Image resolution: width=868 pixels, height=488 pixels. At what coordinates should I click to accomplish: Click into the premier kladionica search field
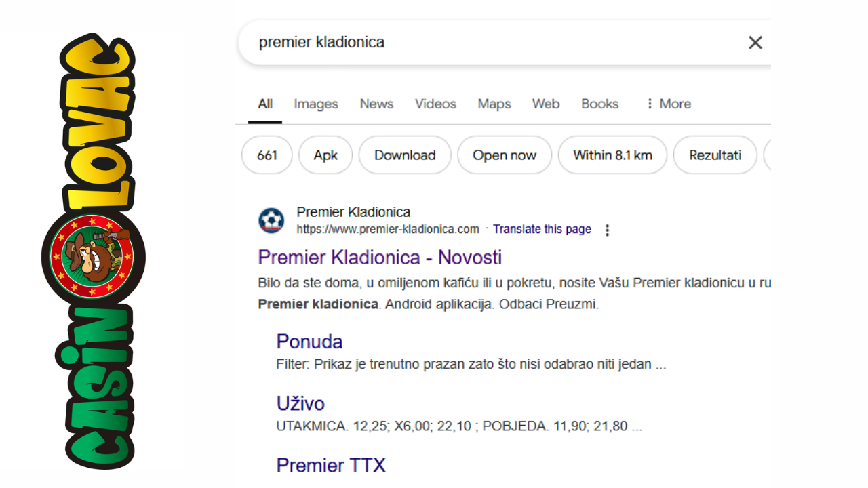[x=475, y=43]
